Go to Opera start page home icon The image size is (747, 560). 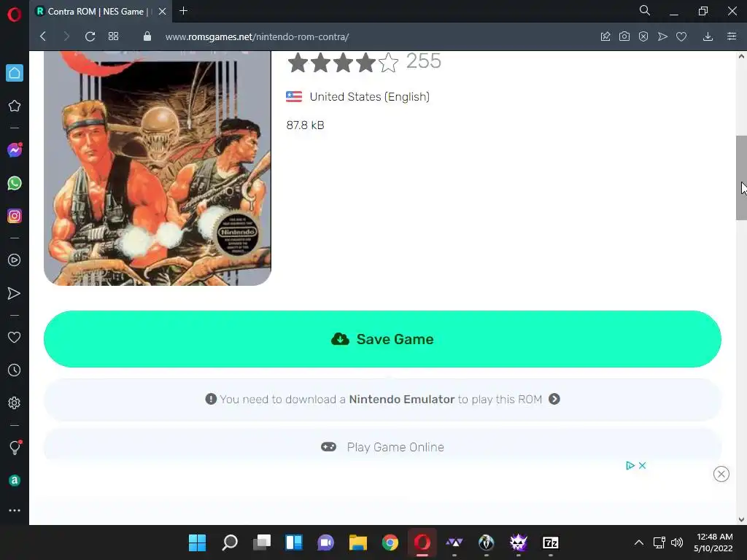click(x=15, y=73)
